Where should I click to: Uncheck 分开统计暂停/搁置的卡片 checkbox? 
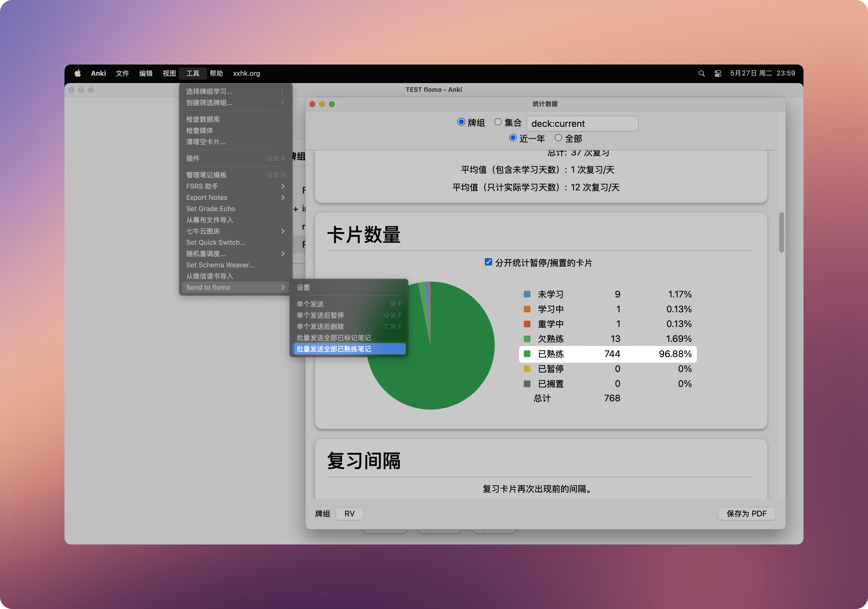(x=488, y=262)
